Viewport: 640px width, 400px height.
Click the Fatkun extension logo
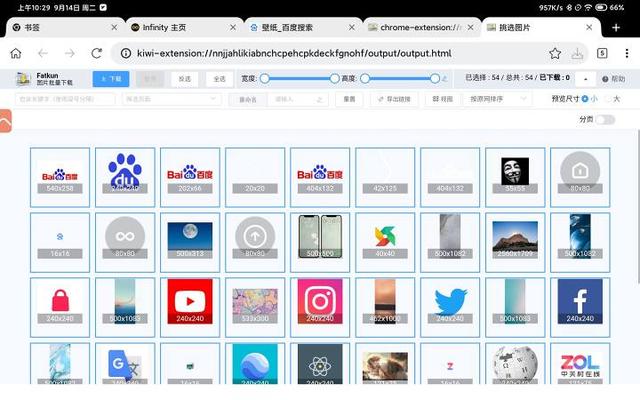pyautogui.click(x=23, y=78)
